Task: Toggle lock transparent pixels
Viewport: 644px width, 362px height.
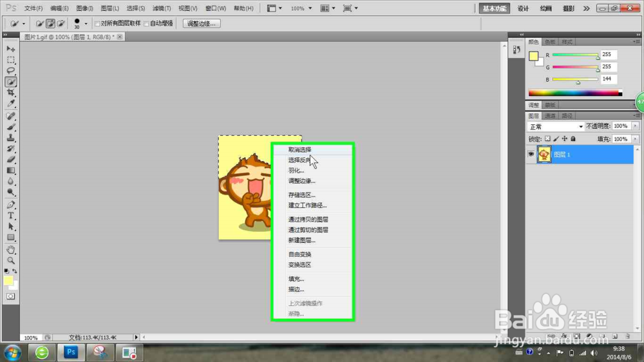Action: tap(547, 139)
